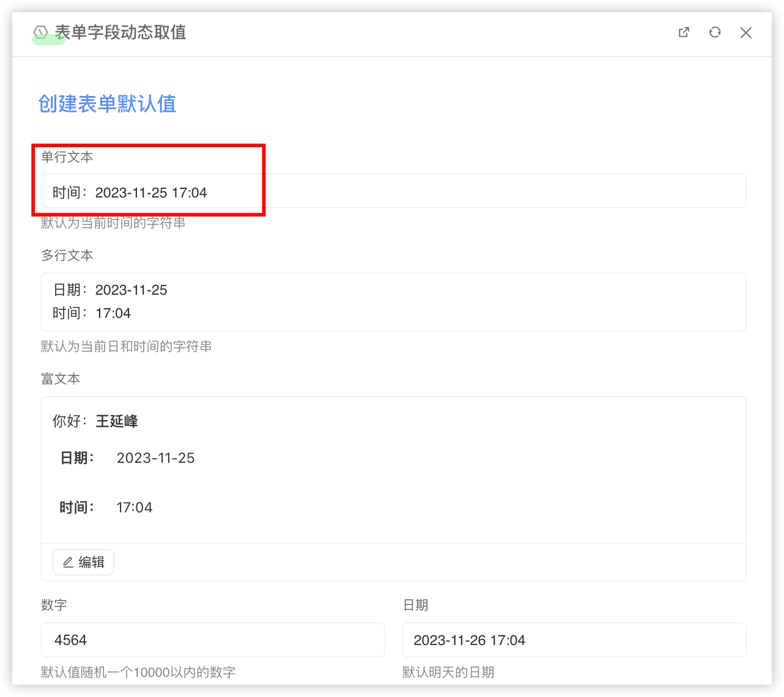784x697 pixels.
Task: Click the 多行文本 field label
Action: coord(67,256)
